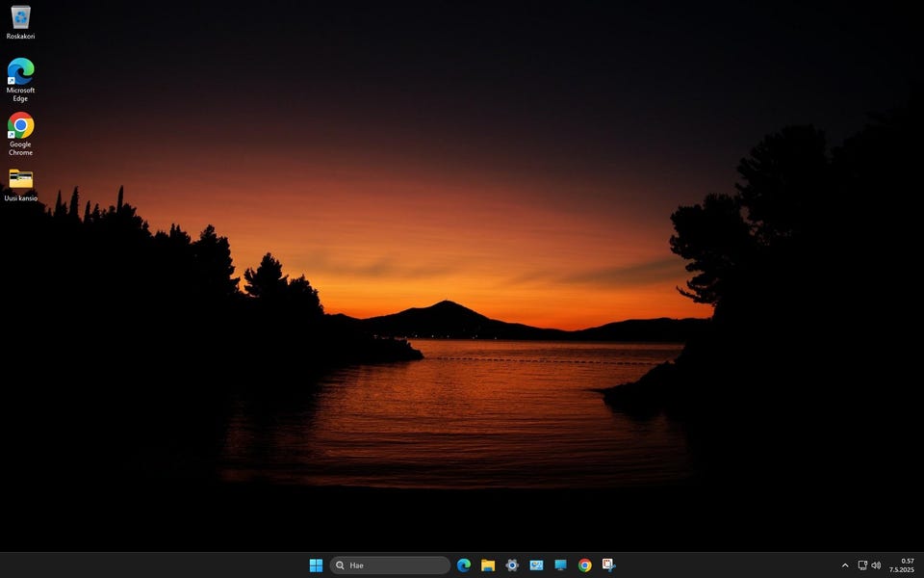Open the network status tray icon
The height and width of the screenshot is (578, 924).
pyautogui.click(x=862, y=565)
